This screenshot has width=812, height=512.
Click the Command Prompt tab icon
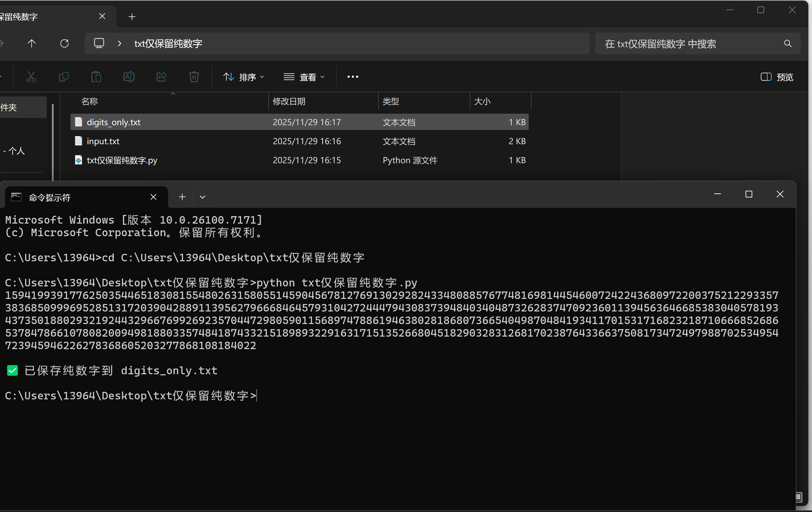(16, 197)
